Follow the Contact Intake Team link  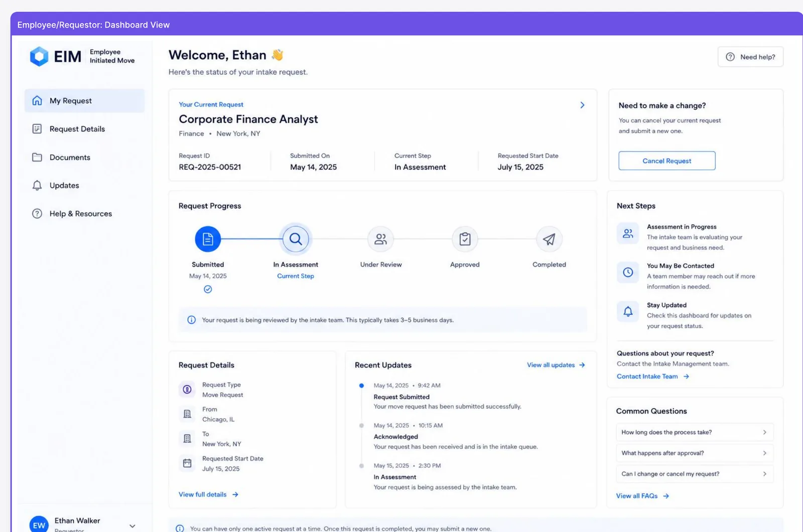[653, 377]
